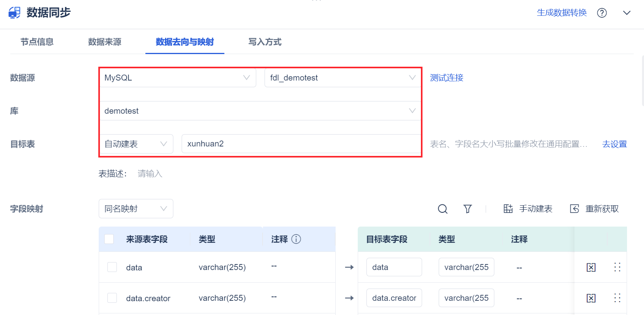Check the data.creator source field checkbox

[112, 298]
